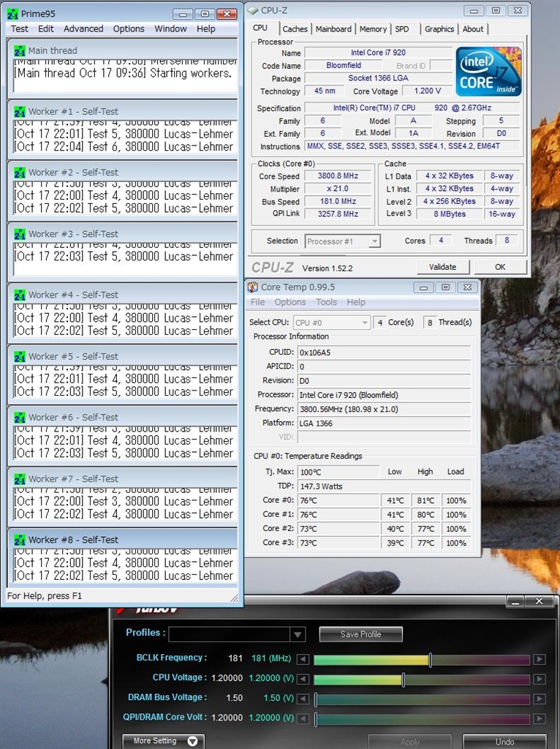Click the QPI/DRAM Core Volt slider handle
560x749 pixels.
click(x=316, y=718)
